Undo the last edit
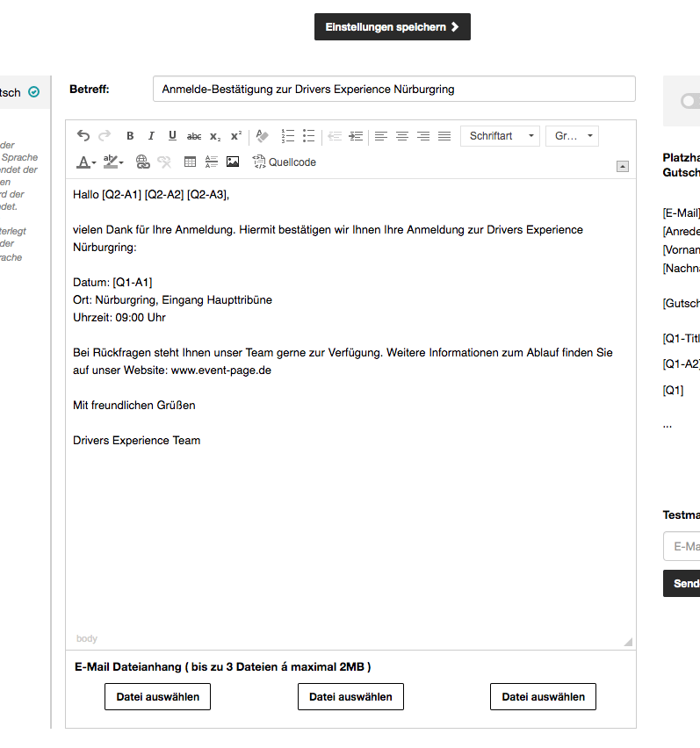 tap(83, 136)
